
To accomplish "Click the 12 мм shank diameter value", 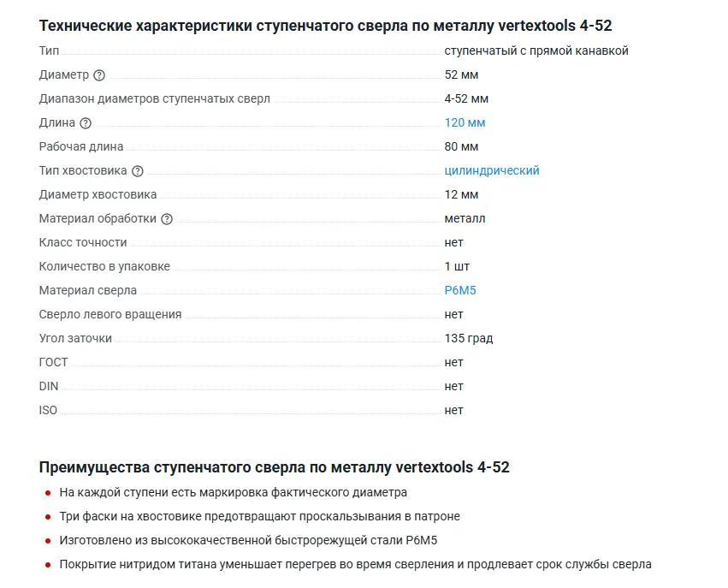I will point(461,194).
